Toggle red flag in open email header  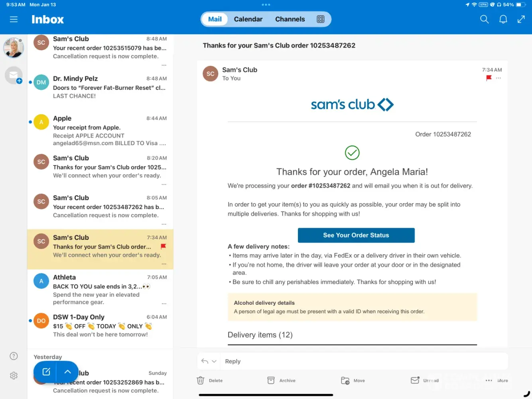click(489, 78)
